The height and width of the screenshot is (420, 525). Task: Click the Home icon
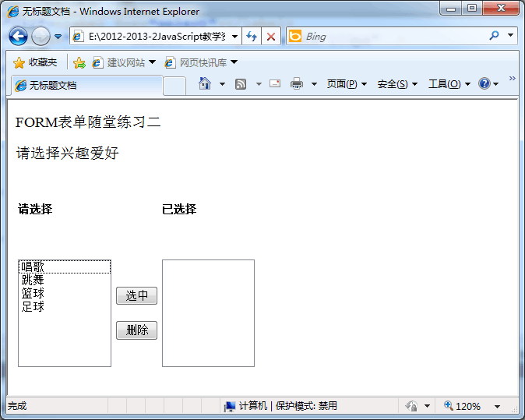[x=205, y=83]
